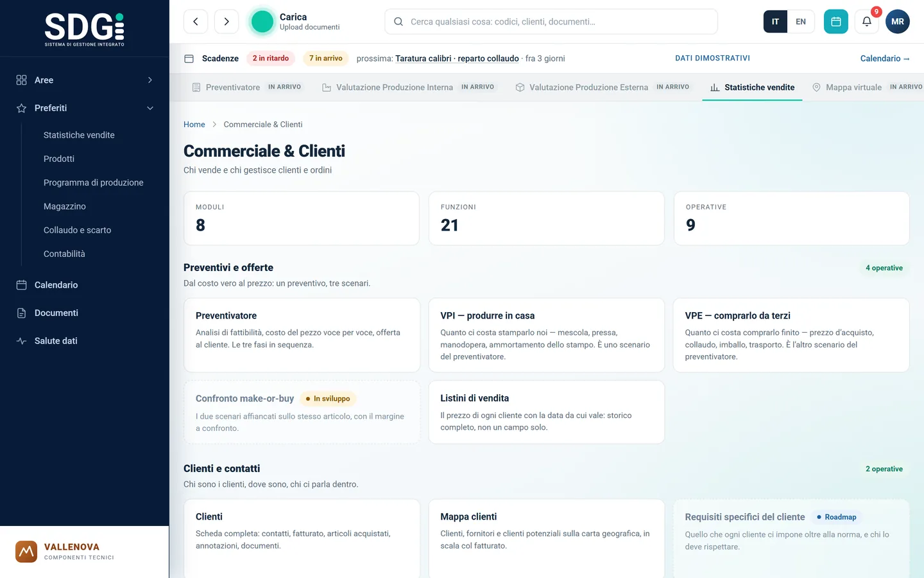Open Magazzino in sidebar favorites
924x578 pixels.
click(x=65, y=207)
